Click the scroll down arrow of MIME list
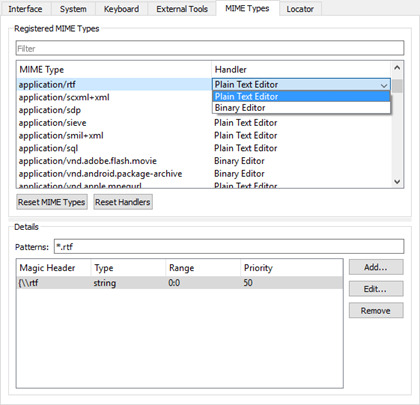 coord(397,182)
